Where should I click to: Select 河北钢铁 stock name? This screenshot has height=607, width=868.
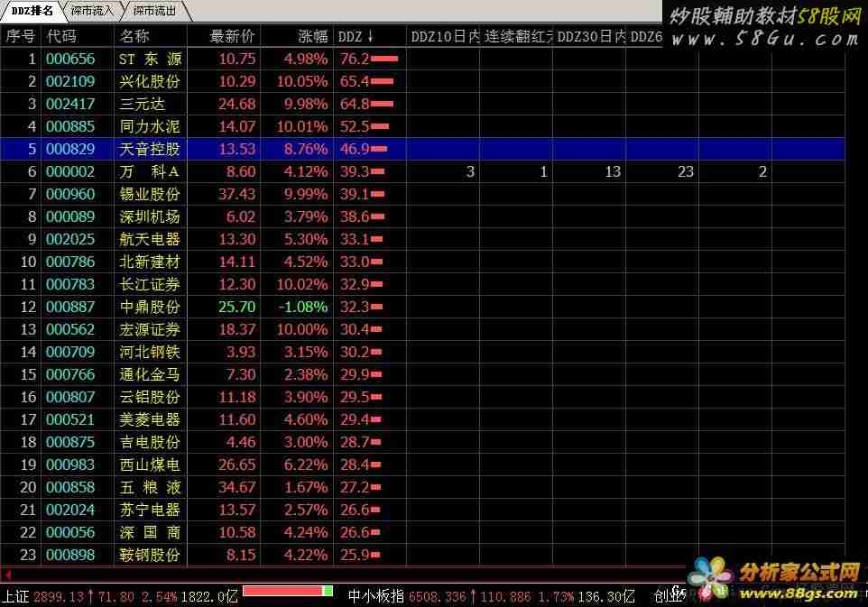pyautogui.click(x=150, y=352)
